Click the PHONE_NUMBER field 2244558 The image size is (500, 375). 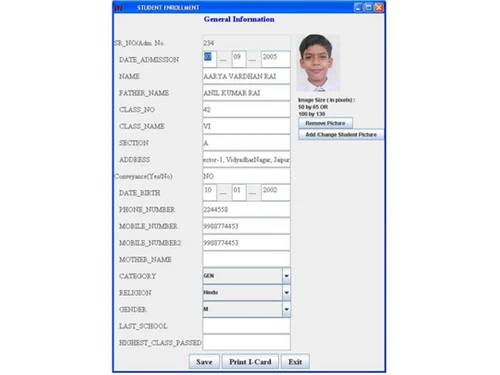coord(246,209)
